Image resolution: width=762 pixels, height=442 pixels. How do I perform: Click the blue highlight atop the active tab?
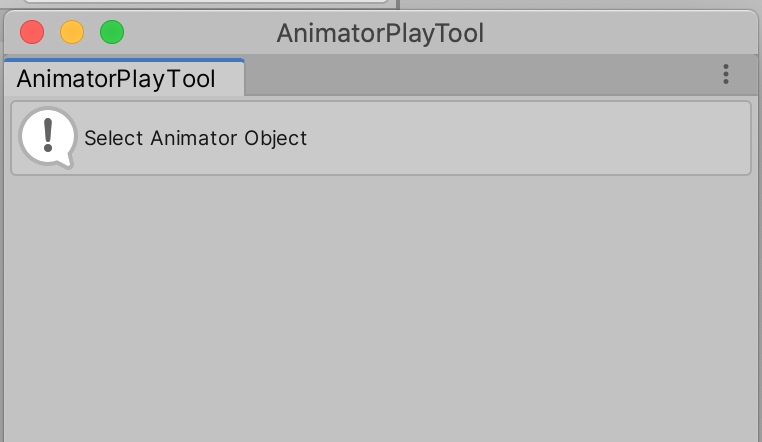click(x=124, y=60)
